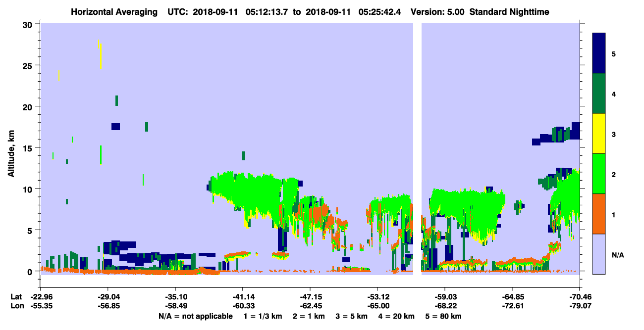Viewport: 644px width, 330px height.
Task: Click the 'Lon' axis row label
Action: (16, 306)
